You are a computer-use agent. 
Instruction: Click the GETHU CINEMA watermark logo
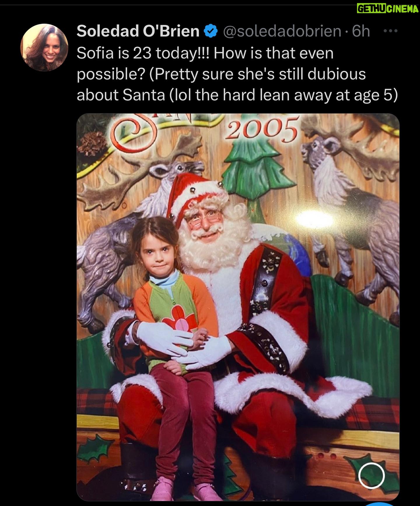388,9
